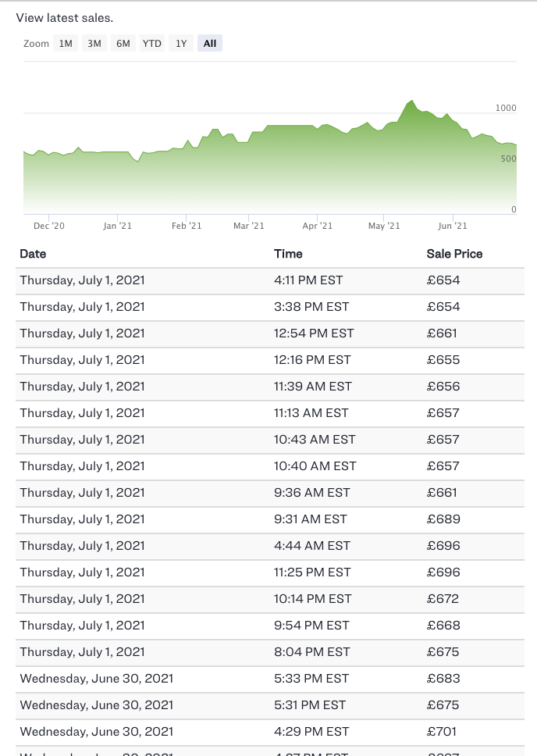This screenshot has height=756, width=537.
Task: Select the 5:33 PM EST June 30 row
Action: 269,679
